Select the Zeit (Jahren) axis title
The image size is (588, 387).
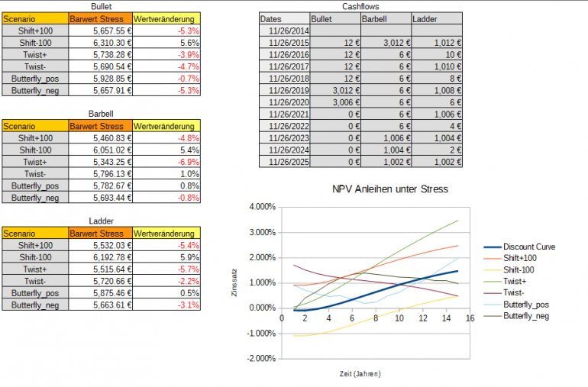(x=360, y=374)
